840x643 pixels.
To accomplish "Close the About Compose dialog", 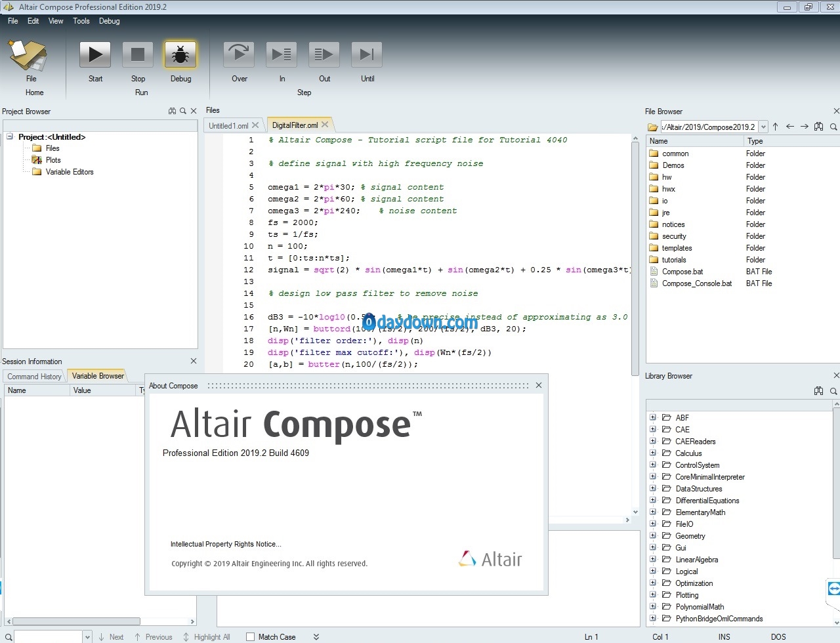I will pyautogui.click(x=539, y=386).
